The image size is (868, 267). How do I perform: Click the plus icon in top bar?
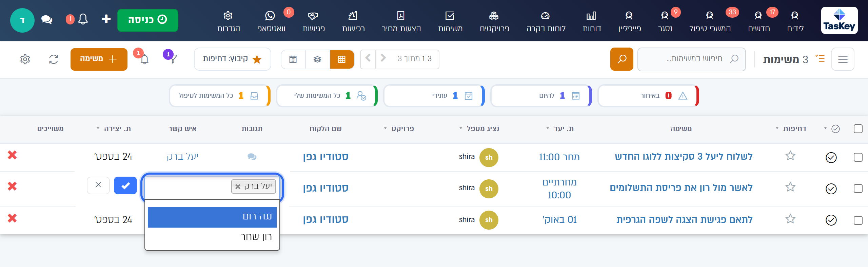pos(106,19)
